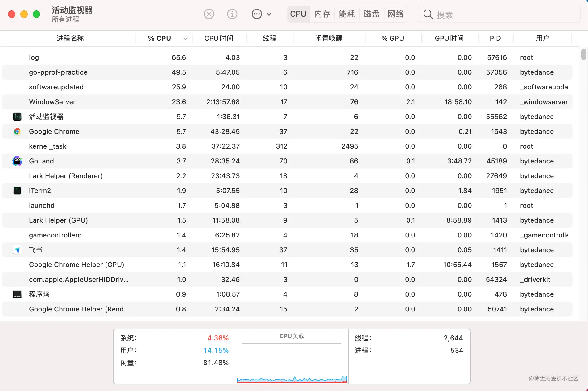
Task: Select the log process row
Action: pos(287,57)
